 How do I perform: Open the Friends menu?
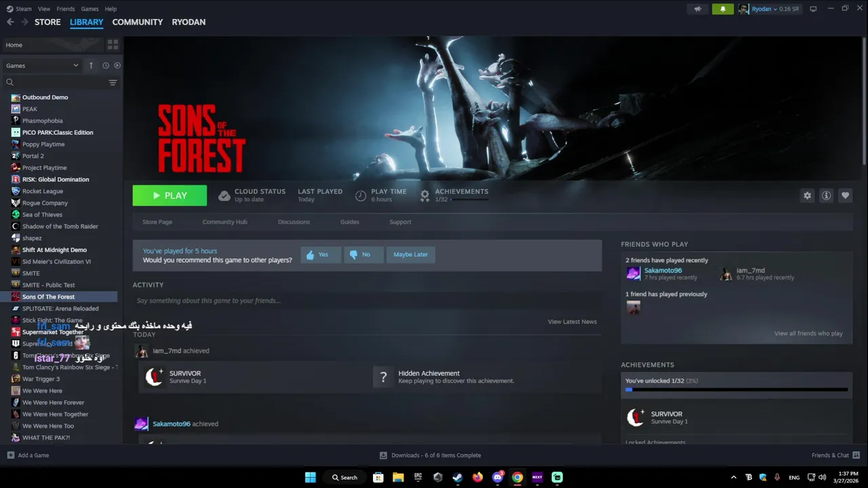tap(66, 9)
